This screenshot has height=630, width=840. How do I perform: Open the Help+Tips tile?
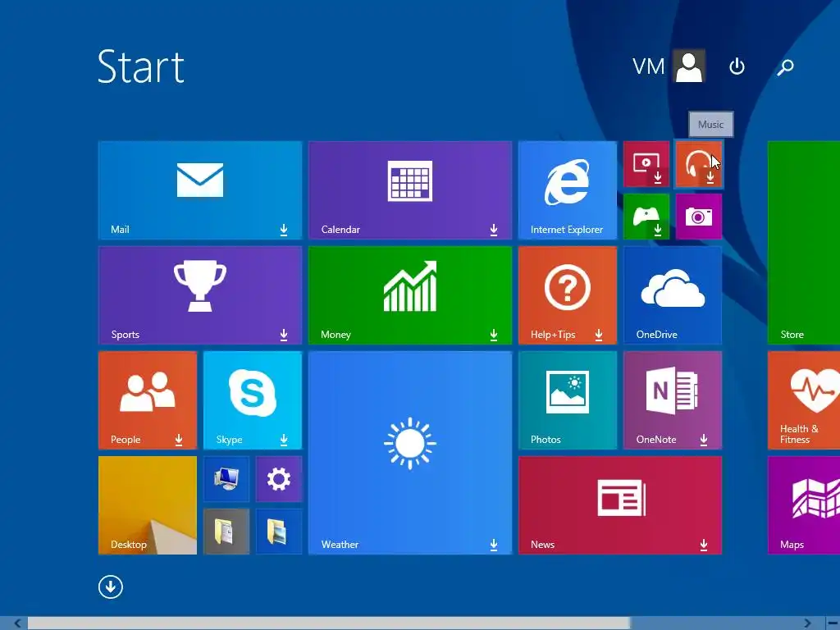coord(568,295)
